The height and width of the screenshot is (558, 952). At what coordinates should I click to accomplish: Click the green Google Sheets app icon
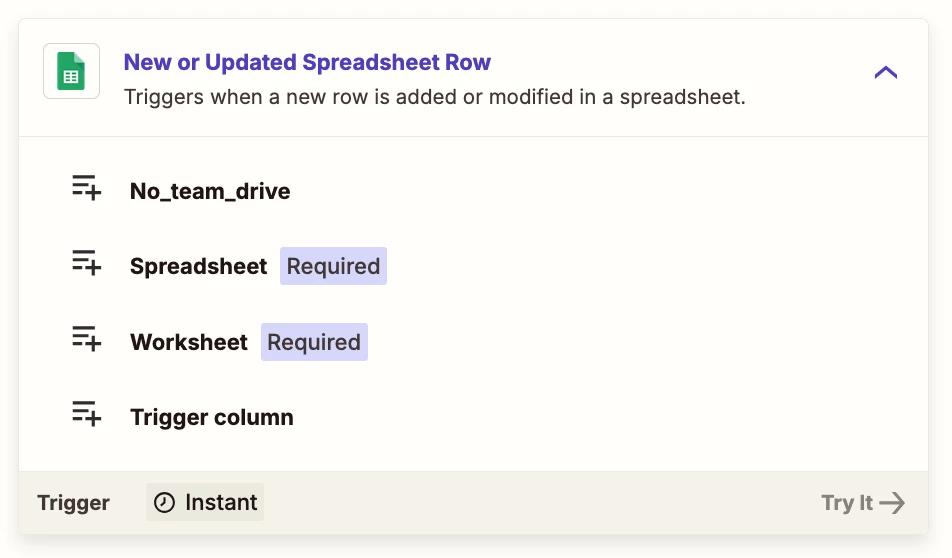[71, 71]
